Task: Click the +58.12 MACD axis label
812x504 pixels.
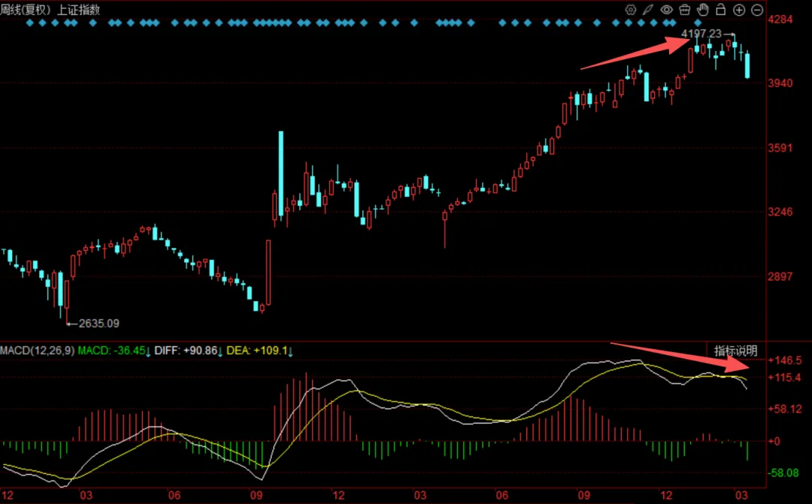Action: [x=785, y=409]
